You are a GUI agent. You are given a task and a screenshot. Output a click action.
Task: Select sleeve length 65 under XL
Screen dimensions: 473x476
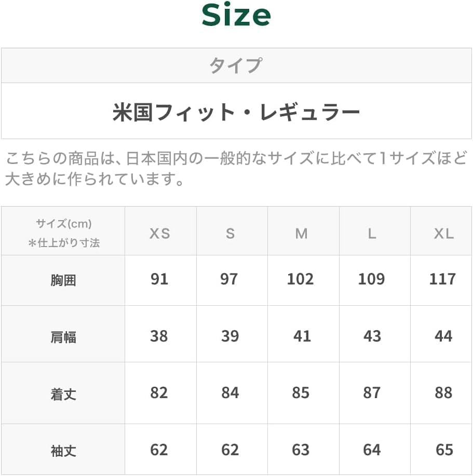[444, 450]
